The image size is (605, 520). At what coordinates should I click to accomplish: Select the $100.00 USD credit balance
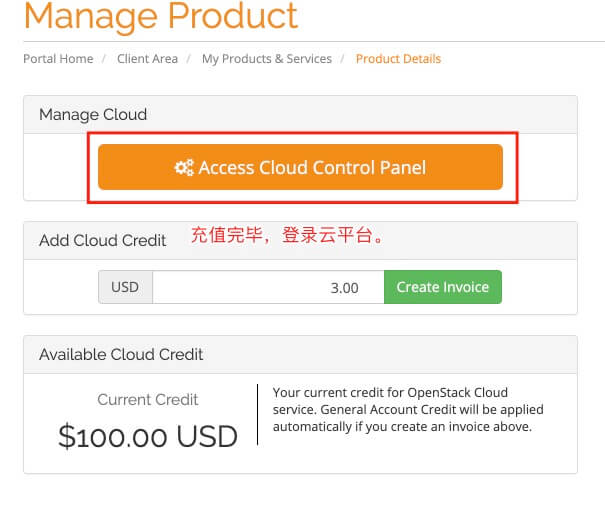[148, 437]
